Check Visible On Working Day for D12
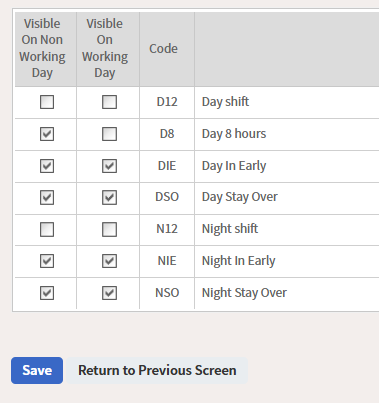379x403 pixels. point(109,102)
